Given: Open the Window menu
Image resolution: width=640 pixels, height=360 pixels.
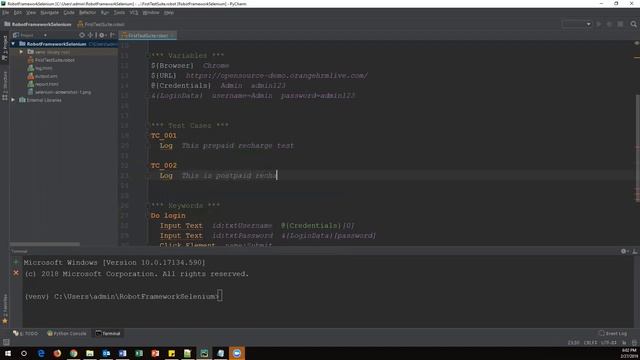Looking at the screenshot, I should coord(151,13).
